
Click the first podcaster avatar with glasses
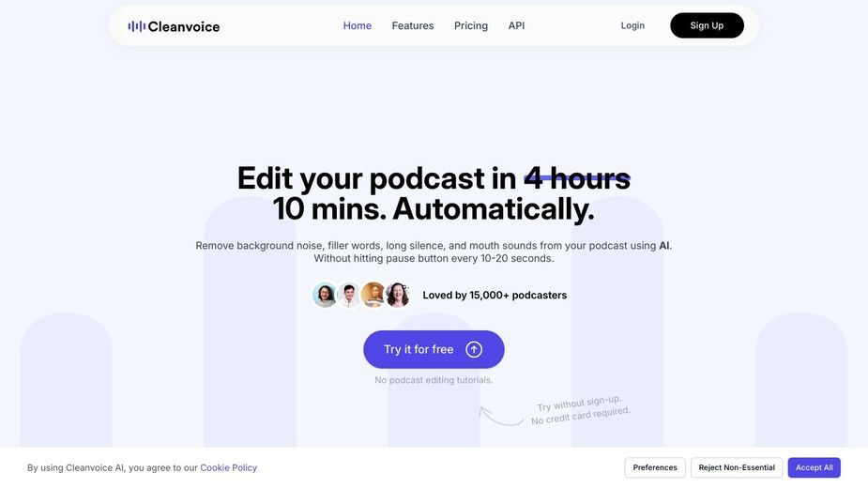pos(325,295)
